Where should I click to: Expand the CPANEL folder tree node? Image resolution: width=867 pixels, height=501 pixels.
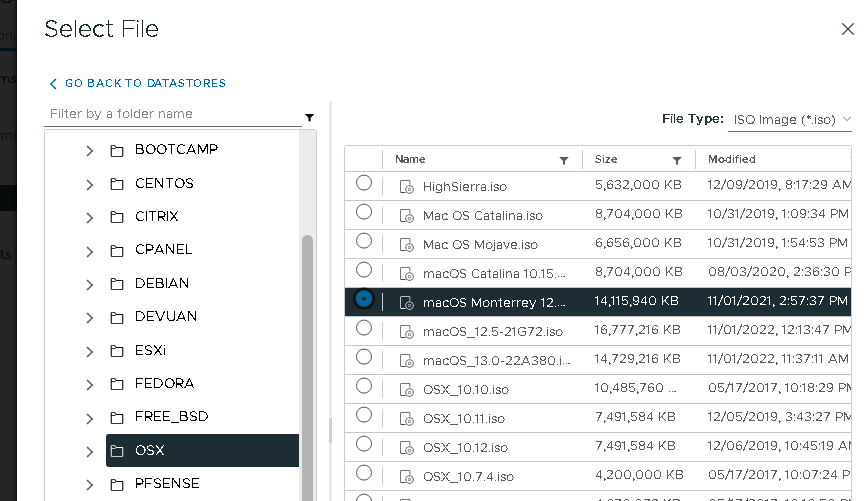[90, 252]
